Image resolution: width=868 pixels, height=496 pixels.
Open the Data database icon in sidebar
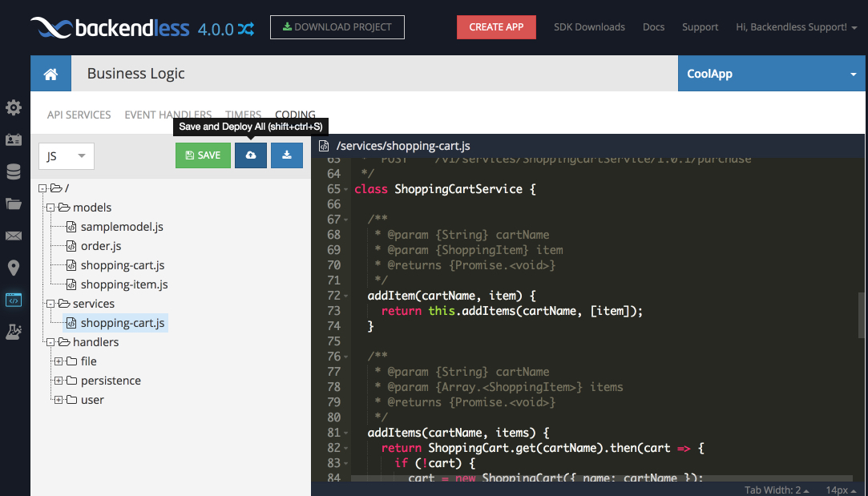point(14,171)
